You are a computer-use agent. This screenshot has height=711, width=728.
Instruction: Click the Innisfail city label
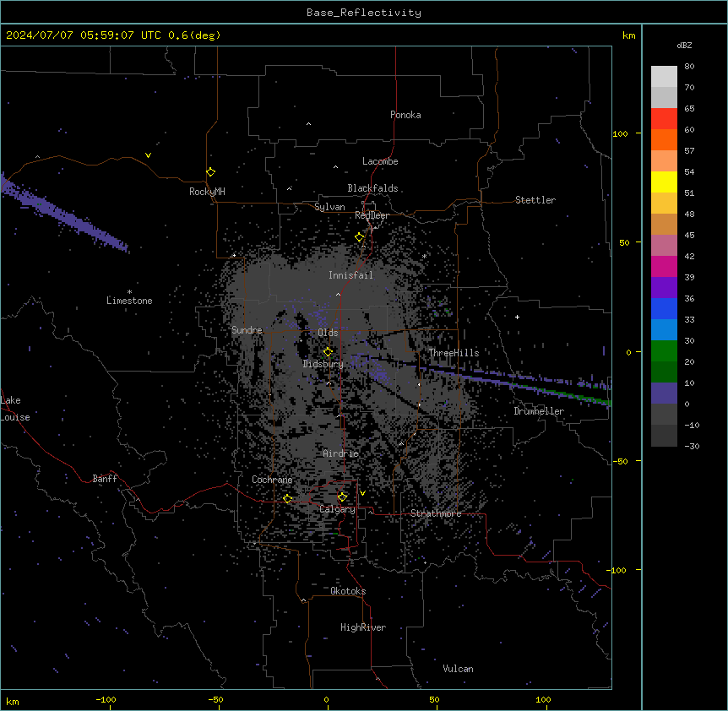[350, 275]
